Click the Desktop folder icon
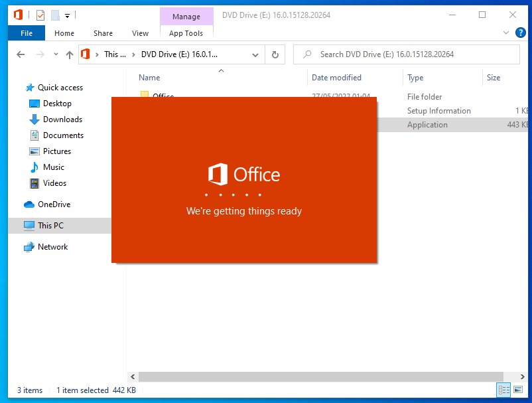The width and height of the screenshot is (532, 403). 34,104
